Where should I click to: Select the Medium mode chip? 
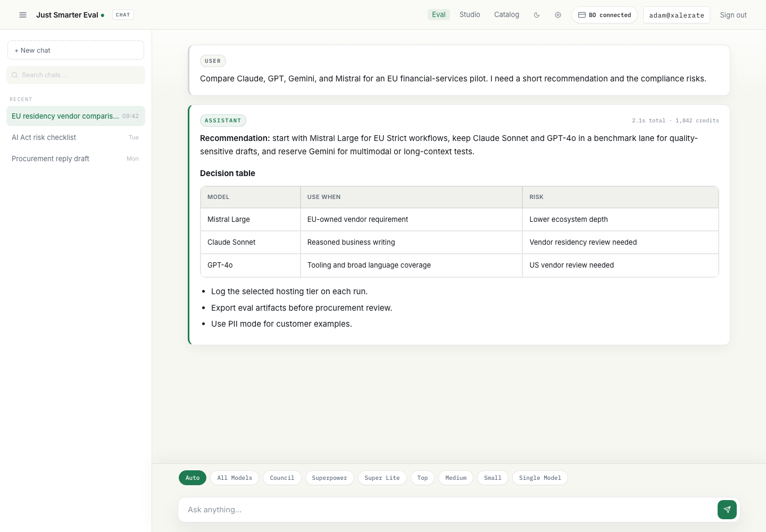click(x=456, y=478)
